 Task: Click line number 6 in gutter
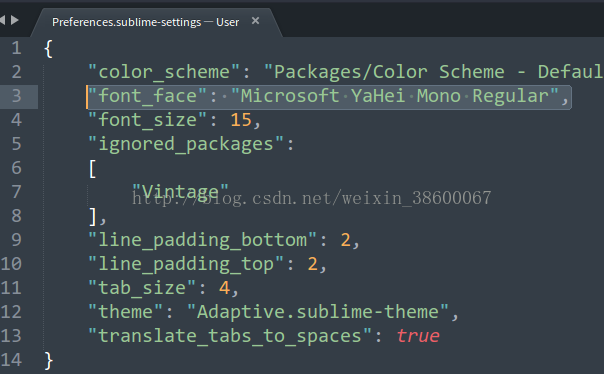(16, 168)
